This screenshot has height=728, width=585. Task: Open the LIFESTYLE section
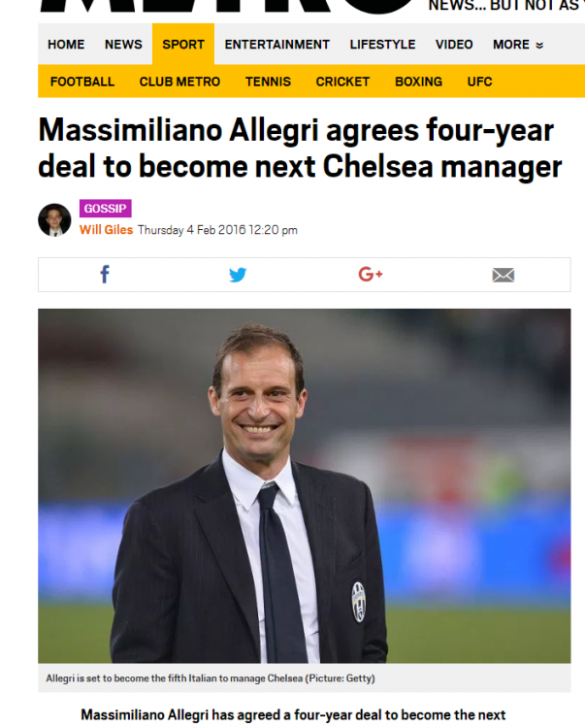[x=382, y=44]
